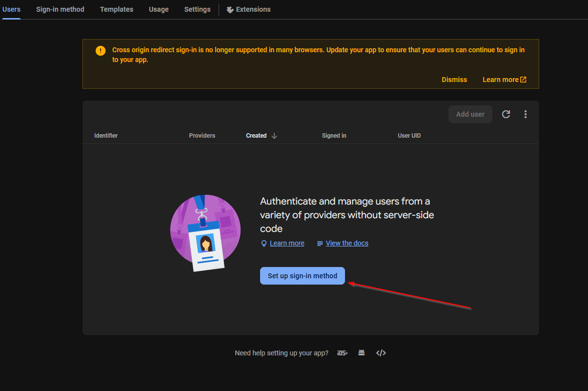The height and width of the screenshot is (391, 588).
Task: Click the Android setup help icon
Action: coord(361,352)
